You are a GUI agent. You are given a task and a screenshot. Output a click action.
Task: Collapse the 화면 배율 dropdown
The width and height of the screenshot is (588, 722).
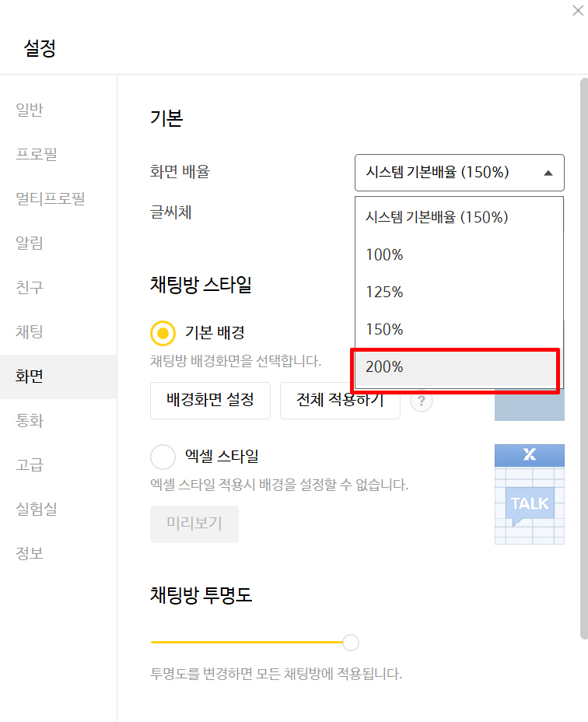pyautogui.click(x=460, y=173)
